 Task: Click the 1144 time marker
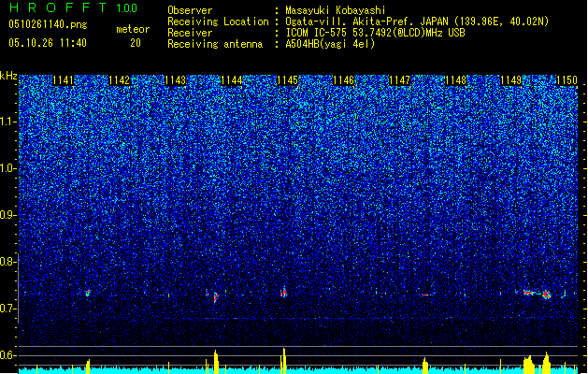232,80
